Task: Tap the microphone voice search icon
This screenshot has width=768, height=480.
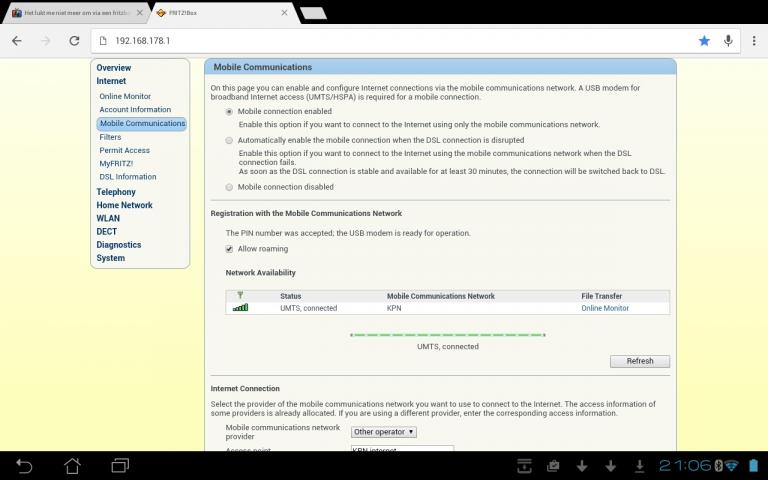Action: (728, 41)
